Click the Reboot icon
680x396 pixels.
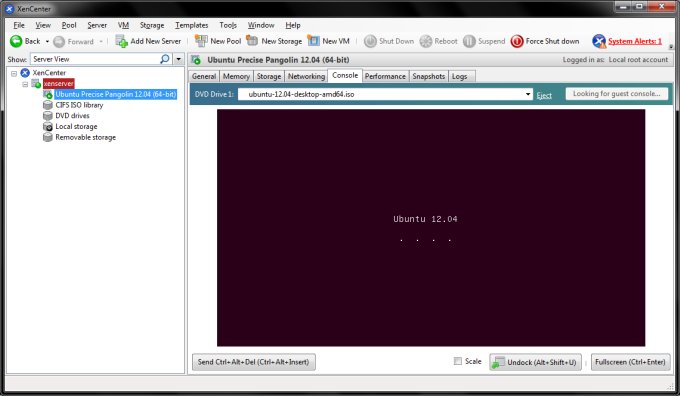(x=426, y=41)
